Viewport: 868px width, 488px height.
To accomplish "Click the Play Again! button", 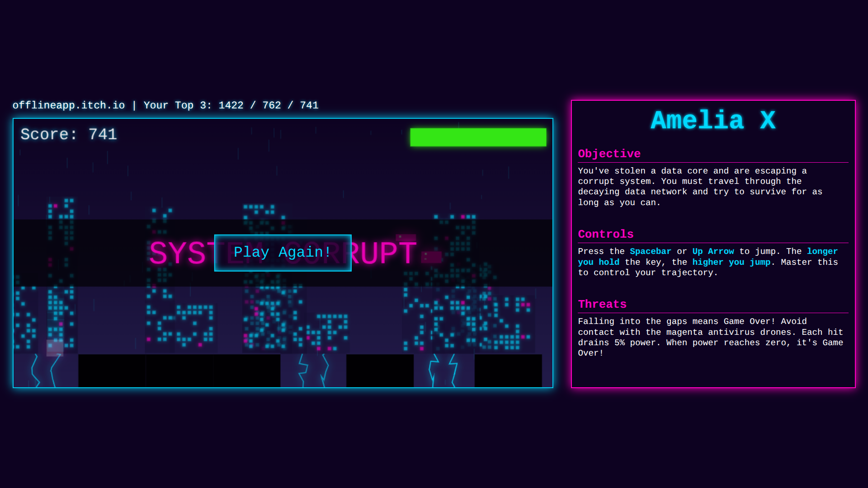I will 283,253.
